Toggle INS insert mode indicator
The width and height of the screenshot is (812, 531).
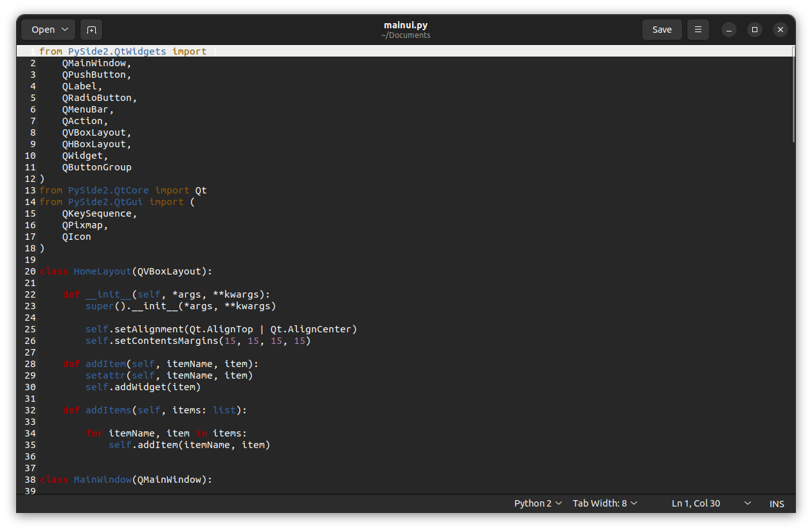[777, 504]
